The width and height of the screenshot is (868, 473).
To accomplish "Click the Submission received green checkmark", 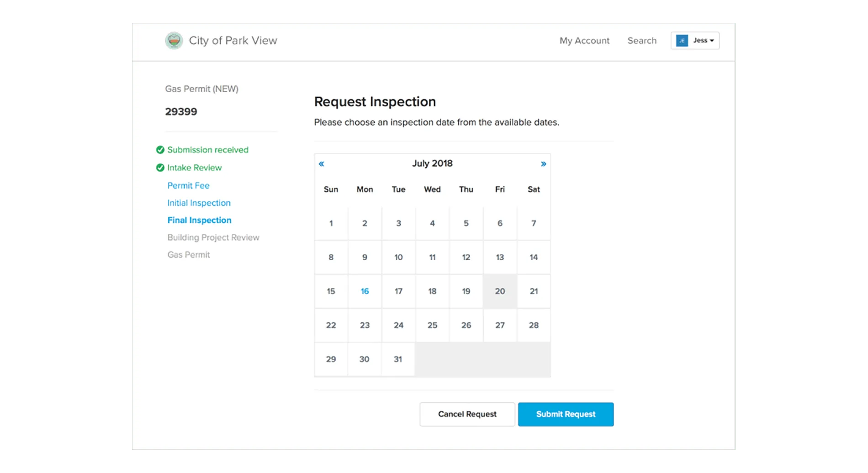I will (160, 150).
